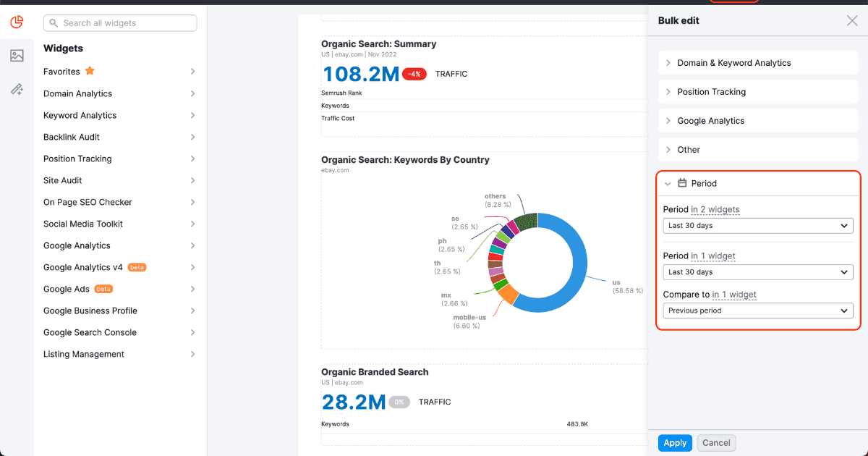Click the orange mobile-us donut segment

507,293
